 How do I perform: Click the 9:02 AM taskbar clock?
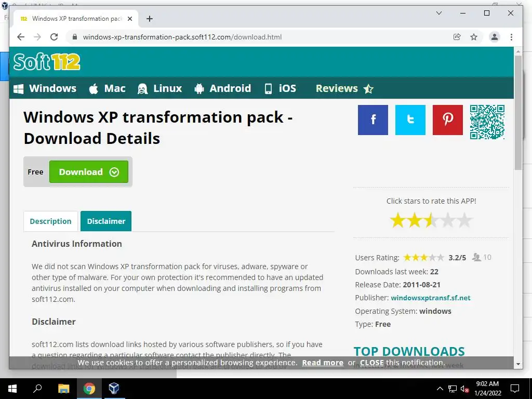click(x=487, y=389)
